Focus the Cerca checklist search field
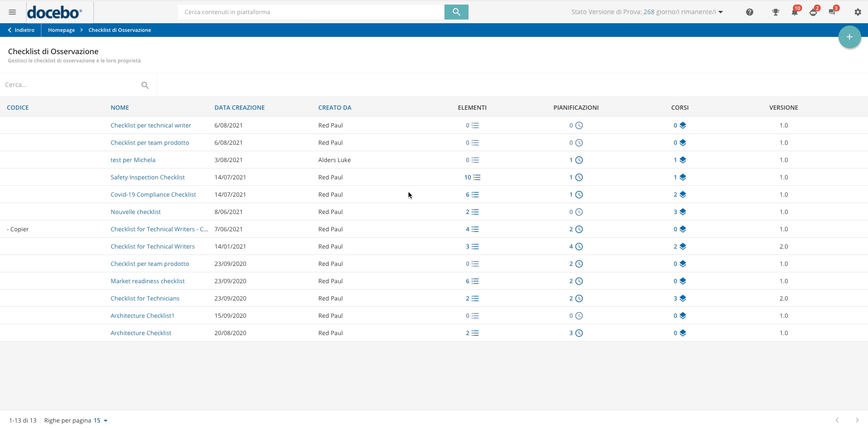868x428 pixels. tap(71, 85)
